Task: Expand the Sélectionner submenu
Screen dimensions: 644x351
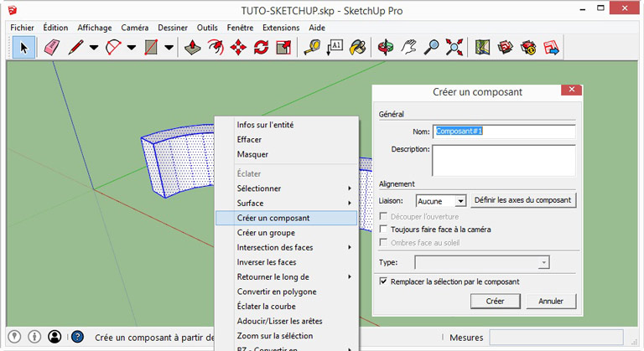Action: [x=287, y=188]
